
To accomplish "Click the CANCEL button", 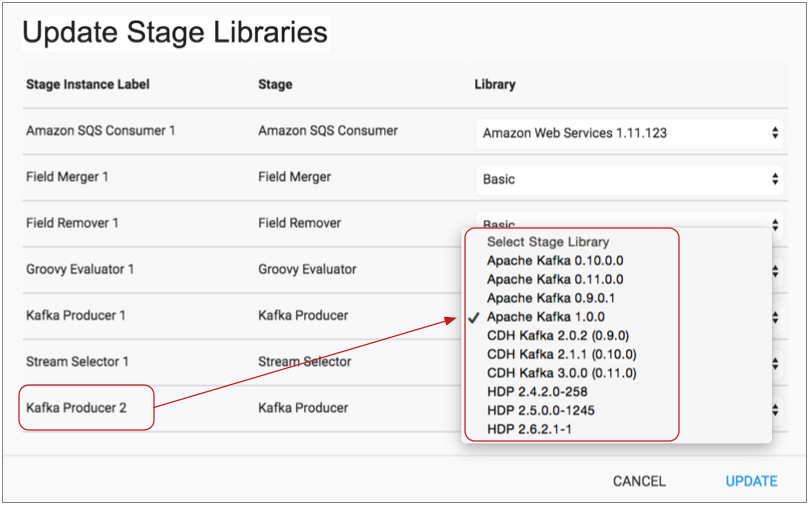I will click(x=639, y=481).
